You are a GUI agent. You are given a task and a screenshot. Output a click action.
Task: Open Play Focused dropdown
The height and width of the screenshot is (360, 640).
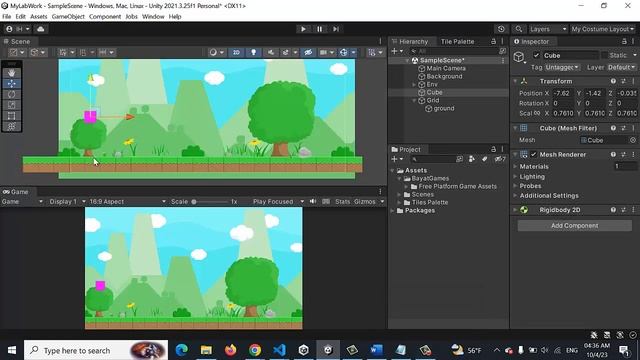click(278, 201)
